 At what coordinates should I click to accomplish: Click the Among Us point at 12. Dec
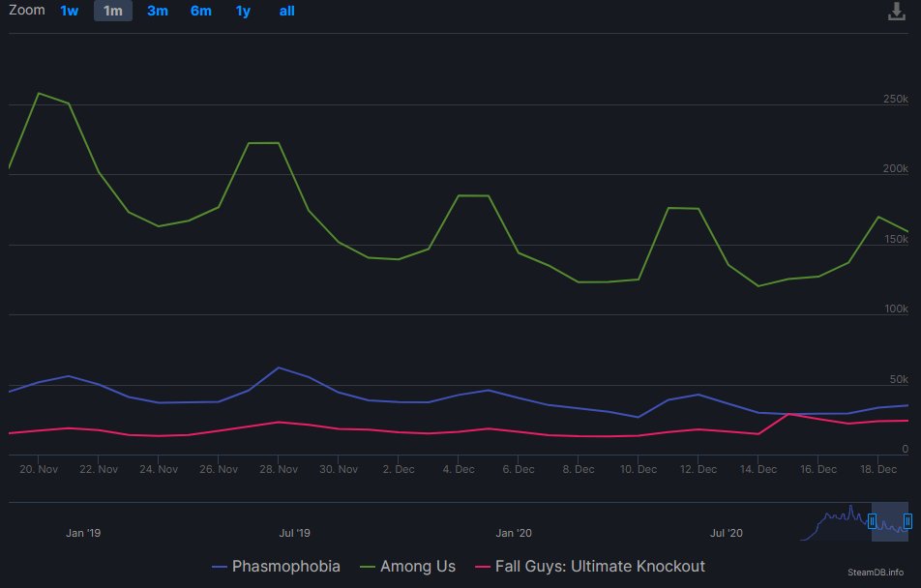(x=698, y=209)
